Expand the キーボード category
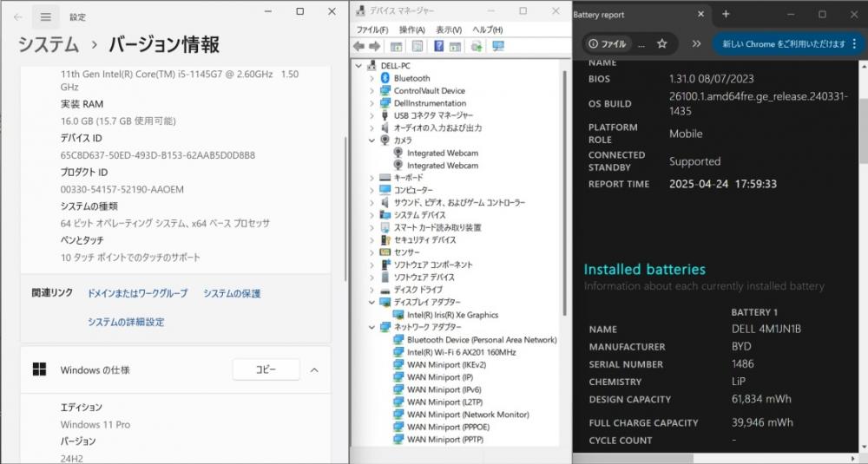The width and height of the screenshot is (868, 464). 372,178
